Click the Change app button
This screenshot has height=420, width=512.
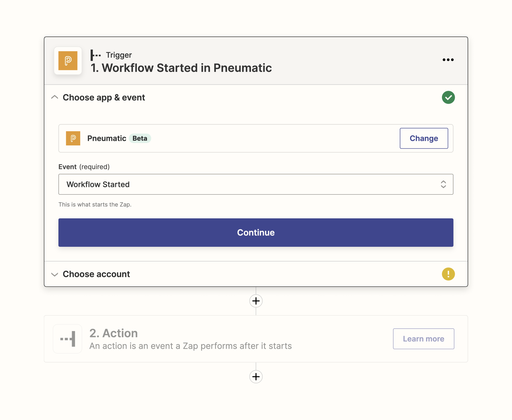(x=424, y=138)
